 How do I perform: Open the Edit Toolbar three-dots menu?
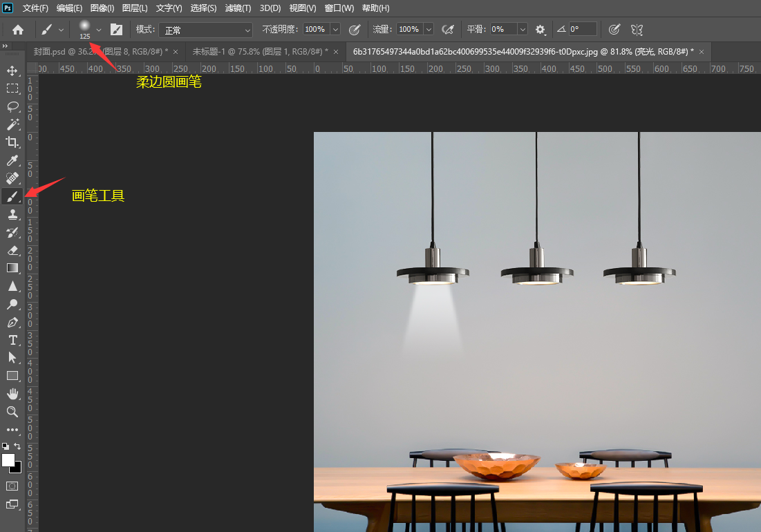(x=12, y=430)
